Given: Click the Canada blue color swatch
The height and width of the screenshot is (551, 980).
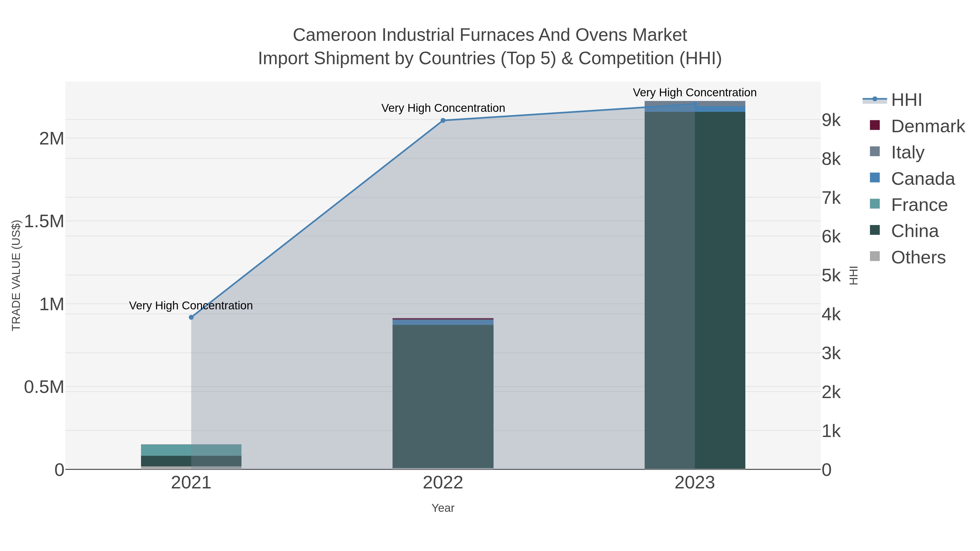Looking at the screenshot, I should [875, 178].
